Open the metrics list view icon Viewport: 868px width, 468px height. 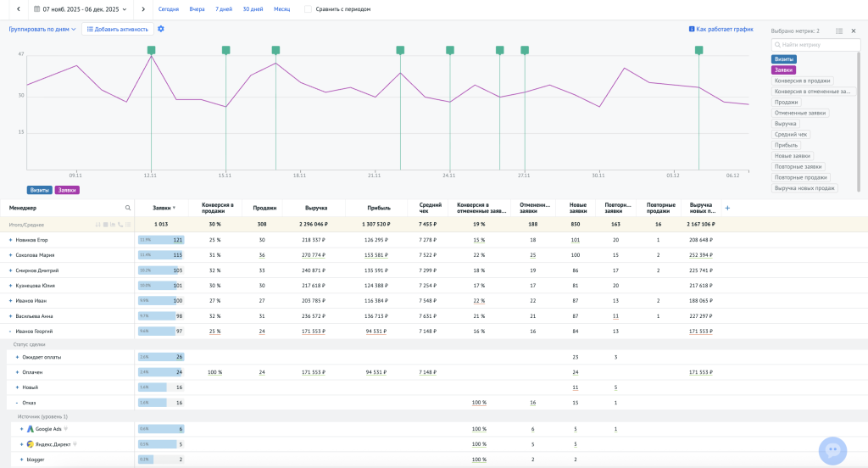(839, 31)
